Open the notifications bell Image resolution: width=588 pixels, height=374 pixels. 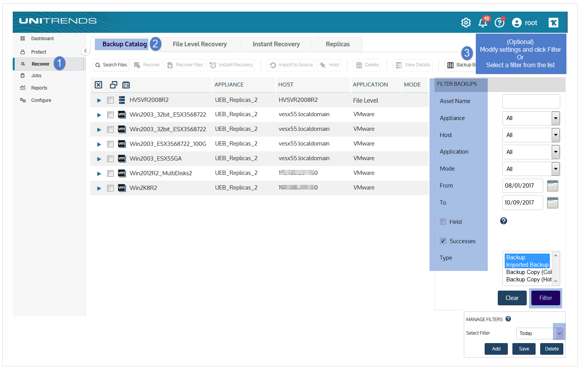[x=483, y=23]
